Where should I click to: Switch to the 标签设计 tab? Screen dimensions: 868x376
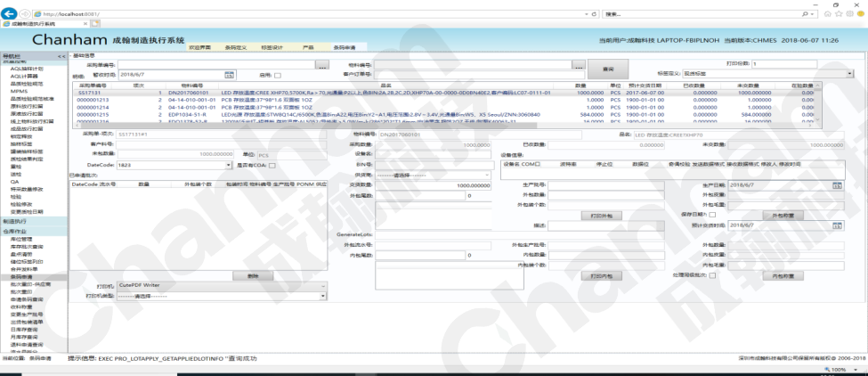pyautogui.click(x=272, y=46)
